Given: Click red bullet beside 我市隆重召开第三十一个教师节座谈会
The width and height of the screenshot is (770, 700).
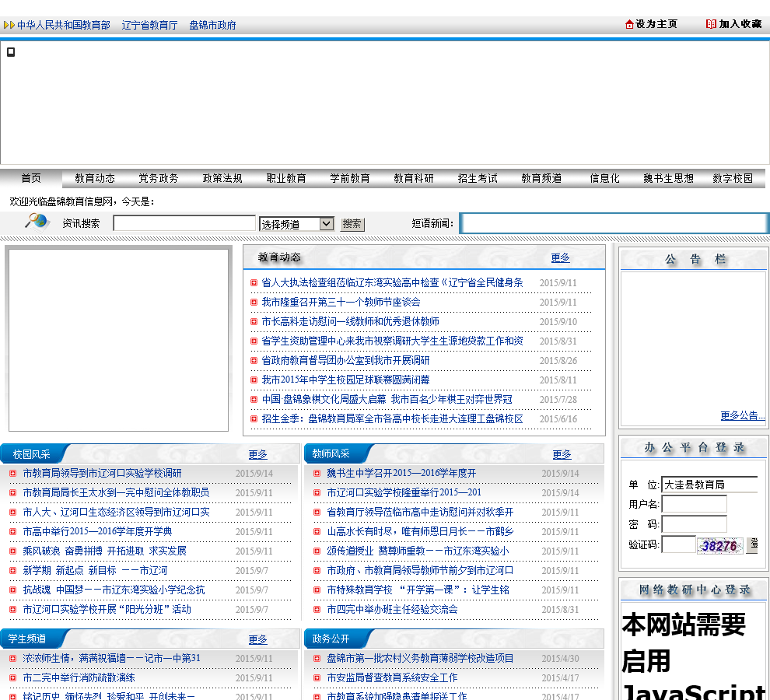Looking at the screenshot, I should pyautogui.click(x=254, y=303).
